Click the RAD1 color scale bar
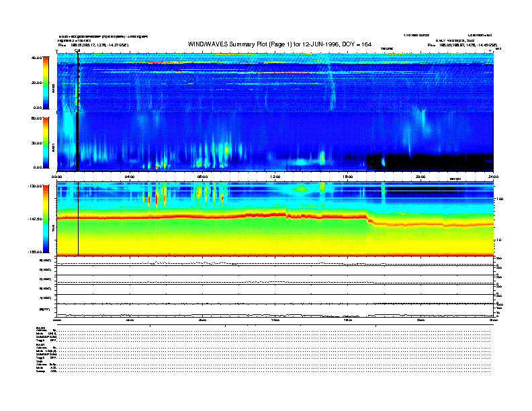 coord(46,142)
